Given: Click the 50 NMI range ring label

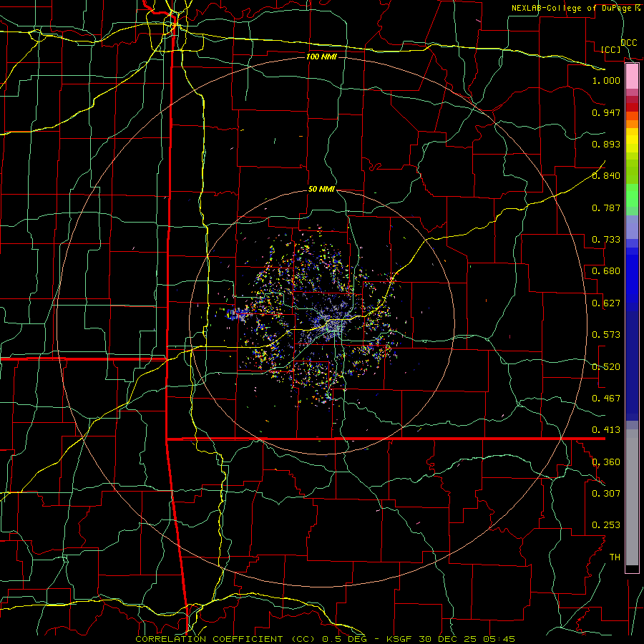Looking at the screenshot, I should coord(321,190).
